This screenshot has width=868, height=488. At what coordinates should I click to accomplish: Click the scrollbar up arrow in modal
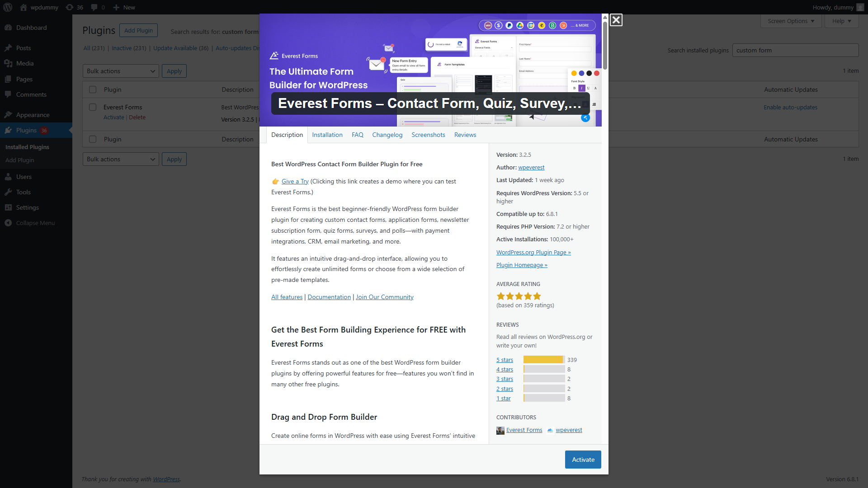pyautogui.click(x=605, y=17)
